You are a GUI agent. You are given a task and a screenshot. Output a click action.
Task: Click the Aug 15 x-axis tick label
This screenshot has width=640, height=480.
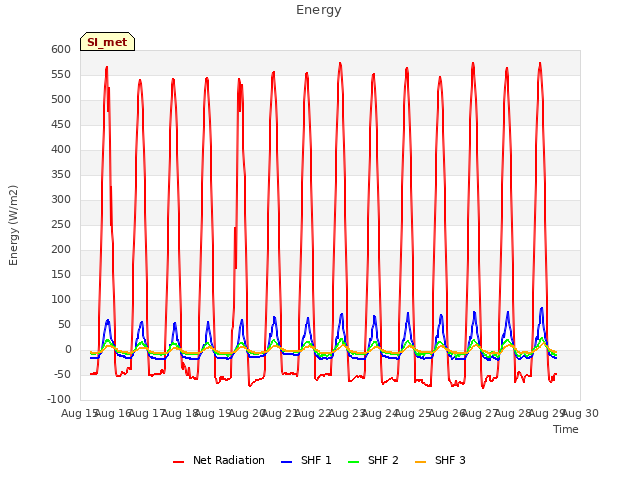click(80, 413)
